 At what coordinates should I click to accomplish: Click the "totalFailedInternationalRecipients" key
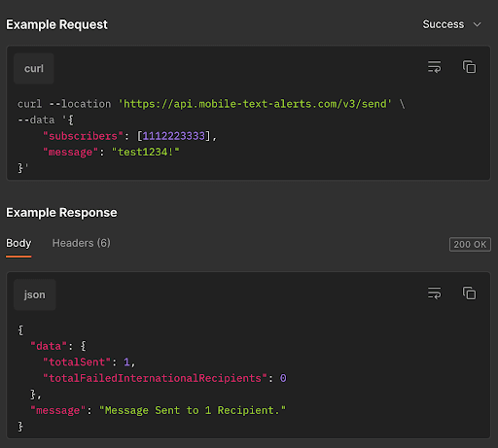tap(155, 378)
